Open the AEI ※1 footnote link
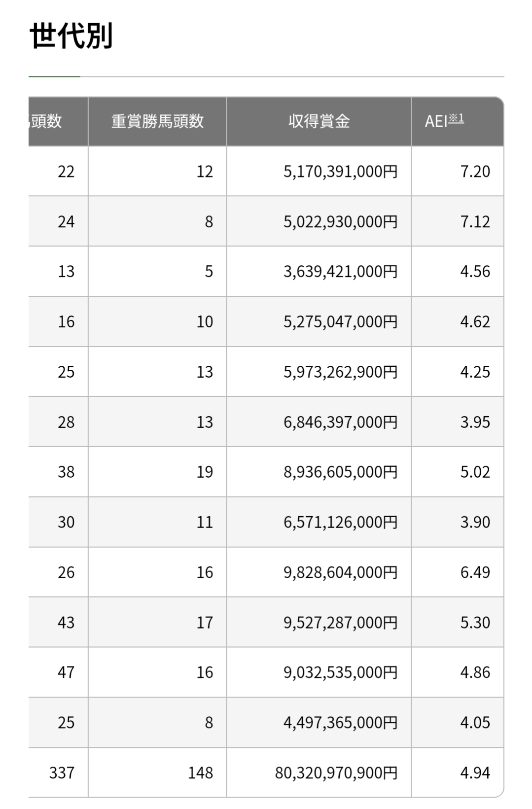The image size is (532, 809). click(x=456, y=118)
